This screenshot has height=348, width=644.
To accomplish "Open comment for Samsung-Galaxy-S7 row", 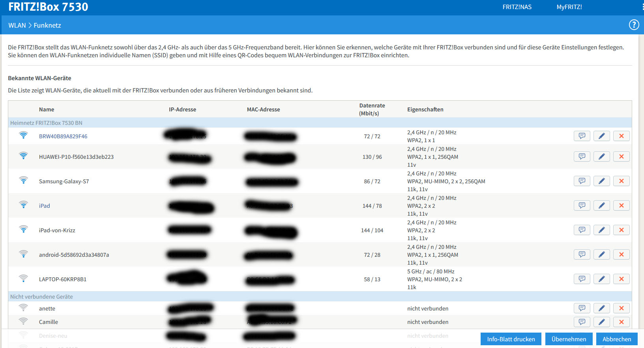I will pyautogui.click(x=582, y=181).
